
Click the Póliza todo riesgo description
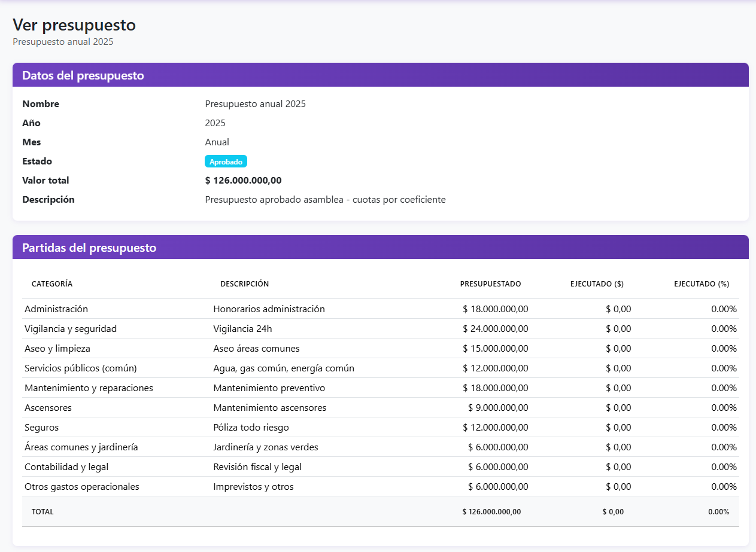tap(251, 428)
